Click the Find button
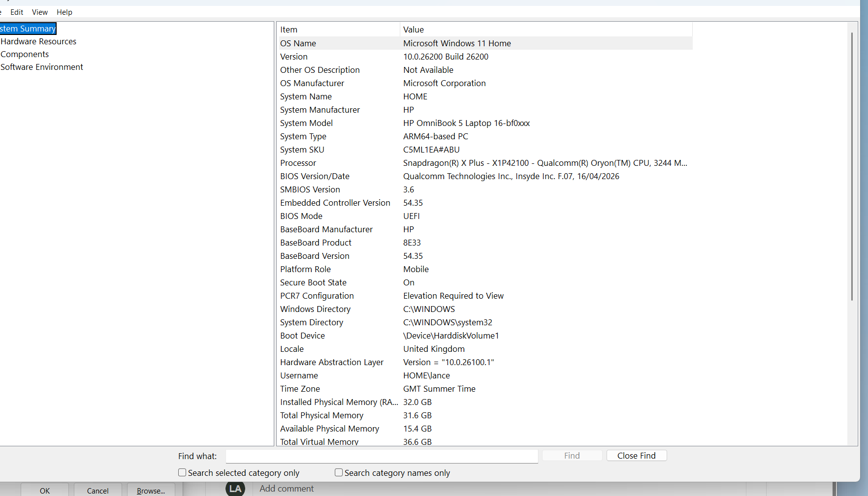 coord(572,456)
